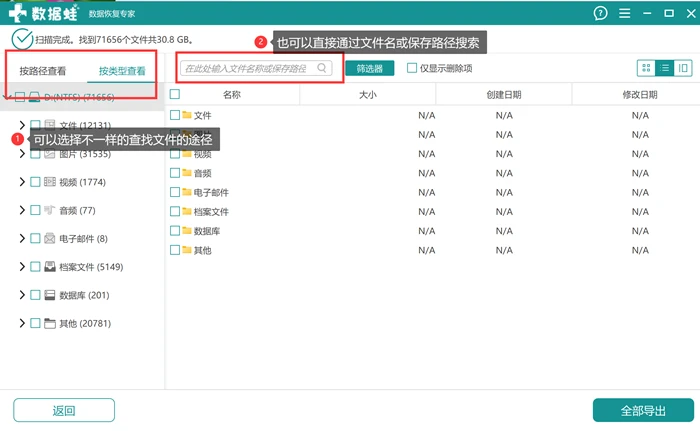This screenshot has width=700, height=431.
Task: Enable 仅显示删除项 checkbox
Action: [412, 68]
